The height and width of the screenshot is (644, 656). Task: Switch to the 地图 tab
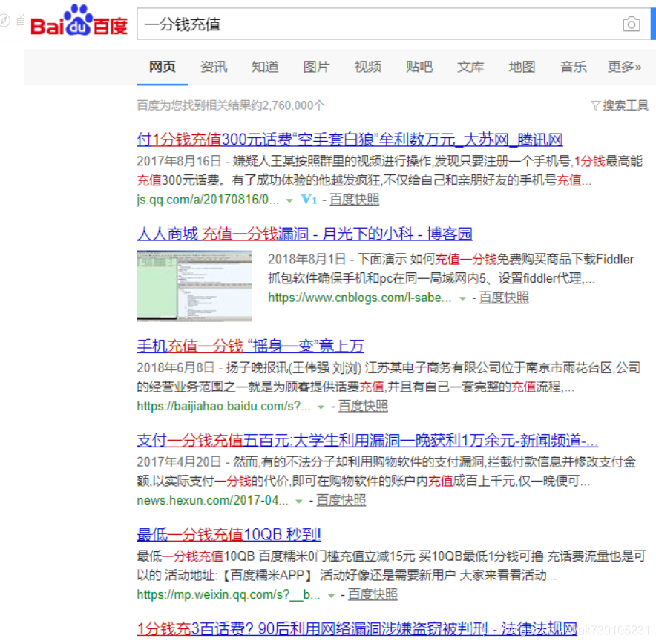(x=522, y=67)
